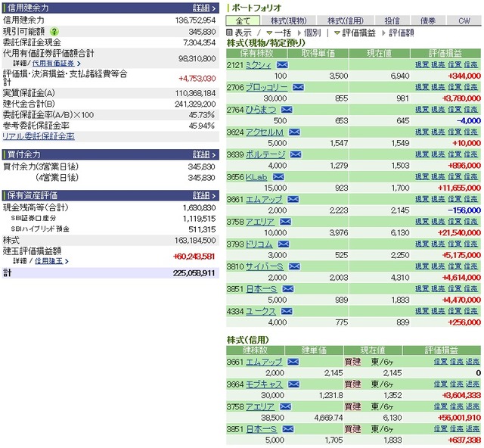484x448 pixels.
Task: Click KLab profit value +11,655,000
Action: 459,188
